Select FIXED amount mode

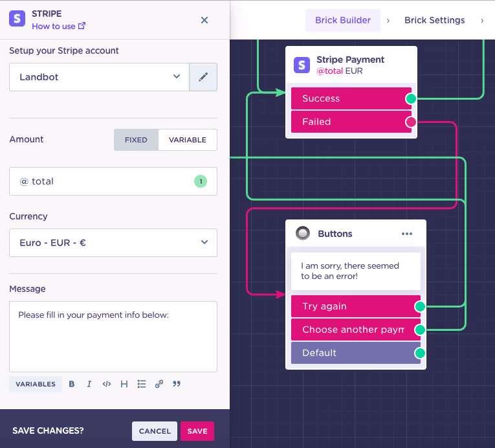point(136,140)
